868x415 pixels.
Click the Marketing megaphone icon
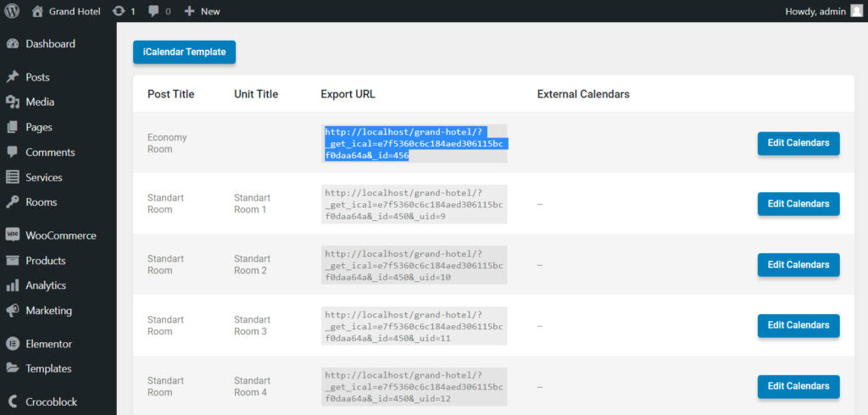13,311
